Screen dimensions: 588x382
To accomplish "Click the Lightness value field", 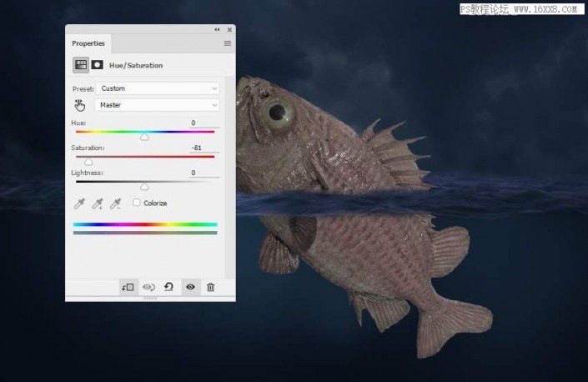I will 204,173.
